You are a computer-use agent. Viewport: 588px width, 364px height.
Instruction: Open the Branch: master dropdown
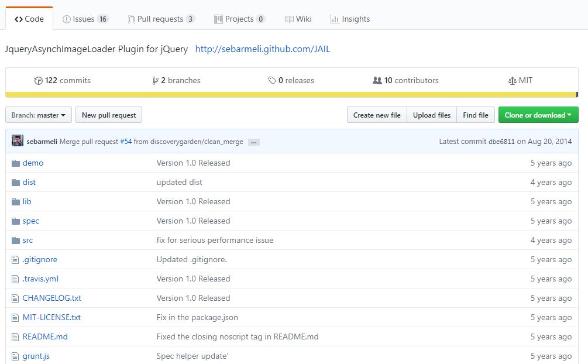(39, 115)
